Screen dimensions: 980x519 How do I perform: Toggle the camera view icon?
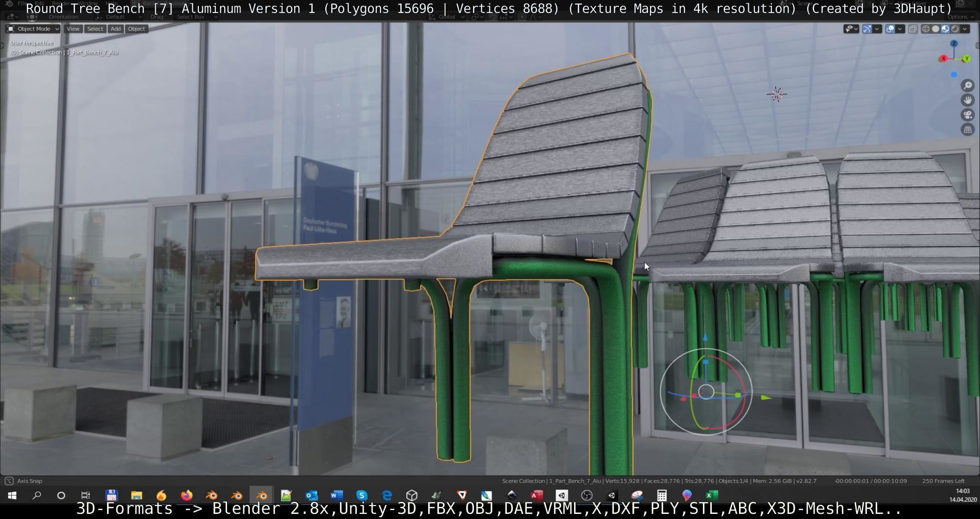(x=967, y=115)
